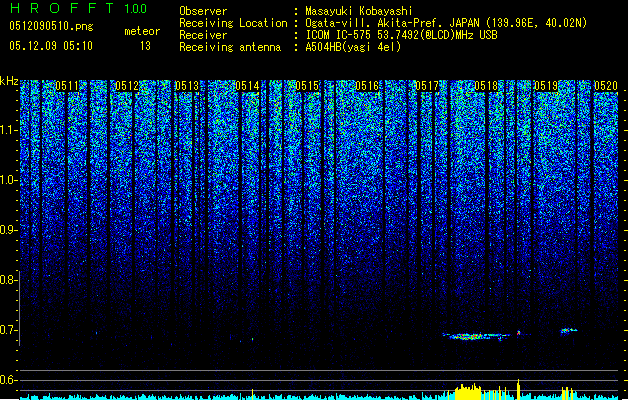
Task: Click the 0515 time marker
Action: [307, 86]
